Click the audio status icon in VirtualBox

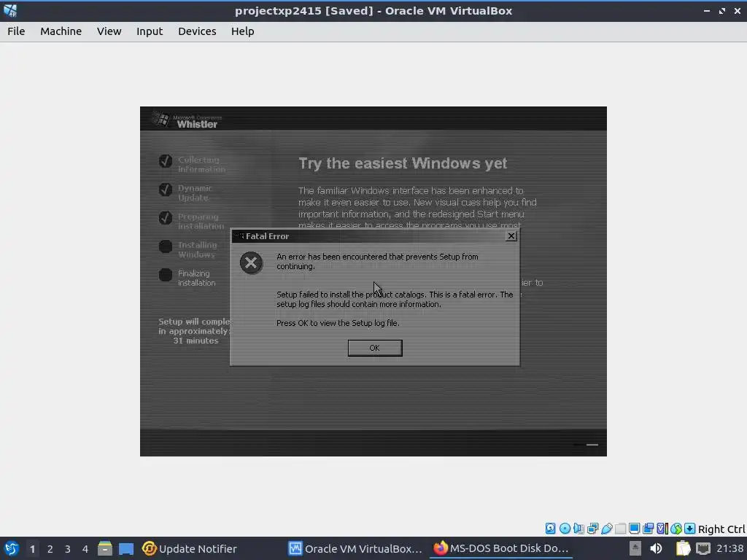pos(578,528)
